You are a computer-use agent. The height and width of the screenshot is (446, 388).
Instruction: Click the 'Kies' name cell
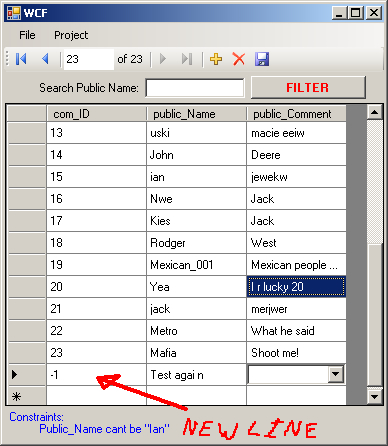[x=196, y=221]
